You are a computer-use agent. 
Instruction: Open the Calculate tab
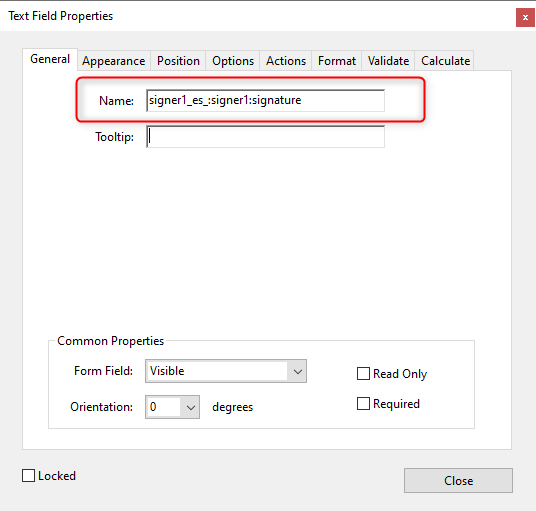[445, 61]
